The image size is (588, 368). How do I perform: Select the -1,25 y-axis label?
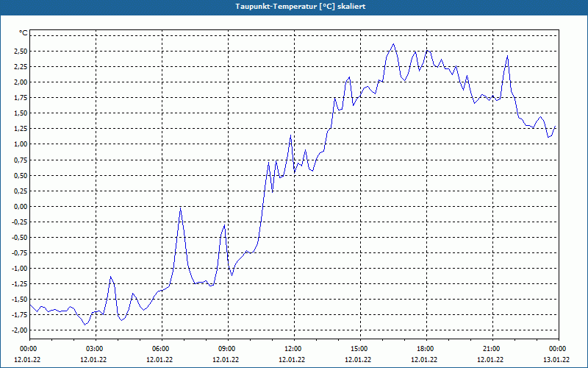[20, 284]
